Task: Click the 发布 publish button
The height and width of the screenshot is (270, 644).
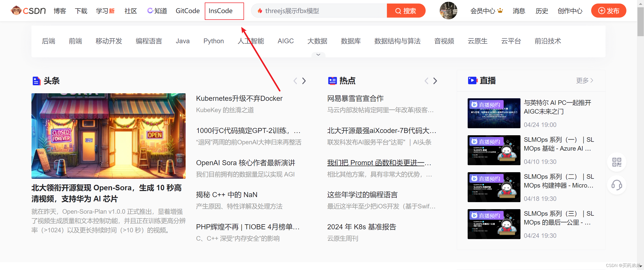Action: pyautogui.click(x=609, y=11)
